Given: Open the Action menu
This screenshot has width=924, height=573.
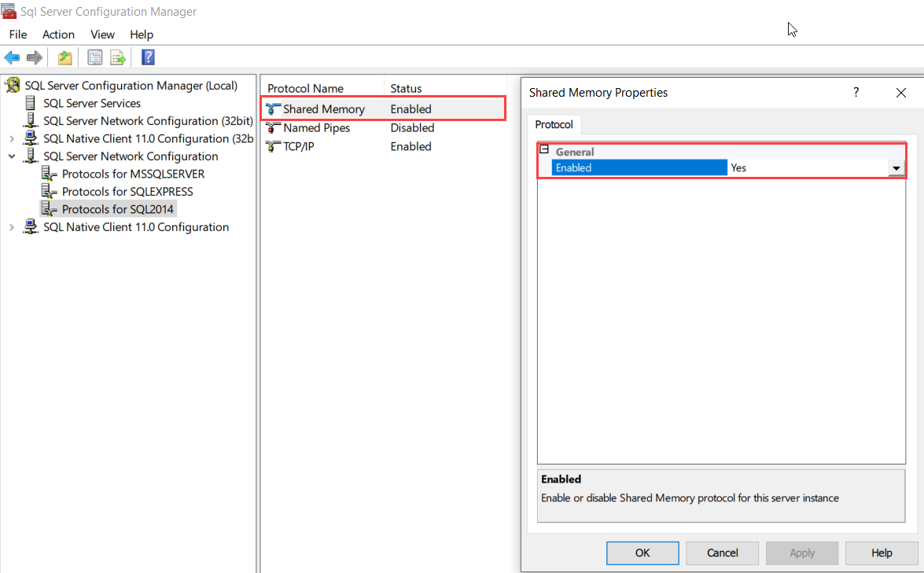Looking at the screenshot, I should 58,35.
